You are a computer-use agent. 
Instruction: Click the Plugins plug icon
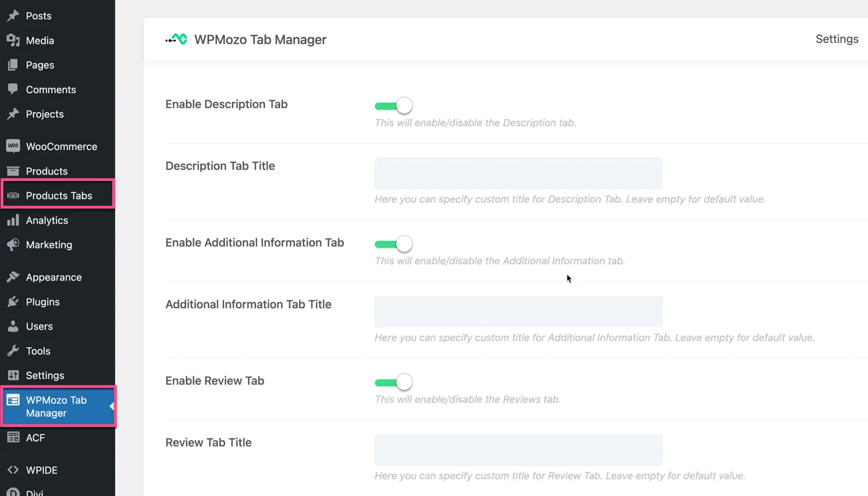[x=13, y=302]
